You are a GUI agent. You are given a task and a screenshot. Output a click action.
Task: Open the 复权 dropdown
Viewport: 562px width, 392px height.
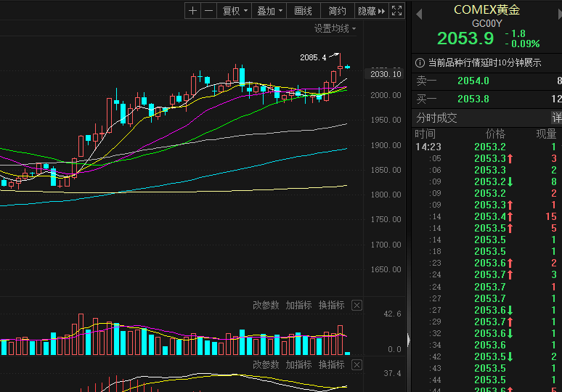click(235, 11)
